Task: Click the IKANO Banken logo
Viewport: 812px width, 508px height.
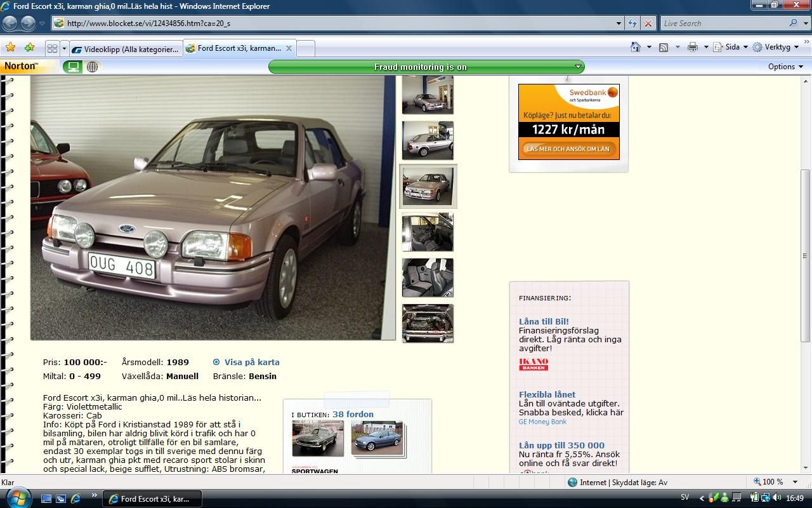Action: point(534,364)
